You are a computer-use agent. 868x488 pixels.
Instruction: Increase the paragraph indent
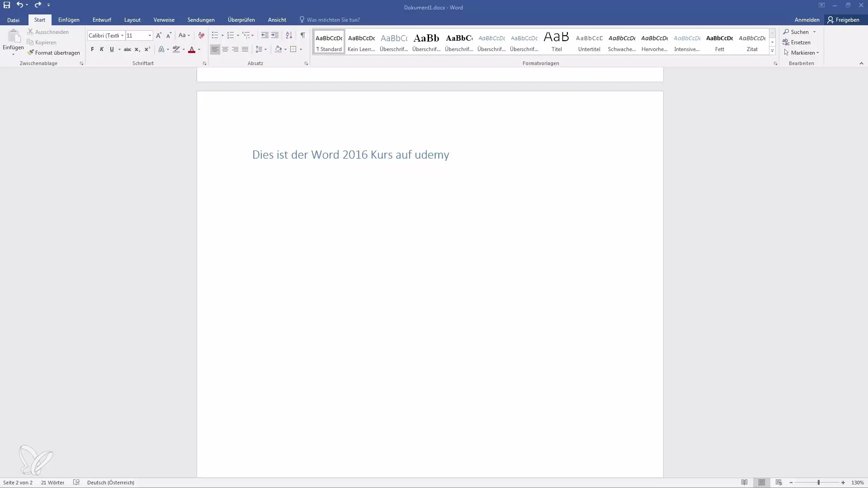[275, 35]
